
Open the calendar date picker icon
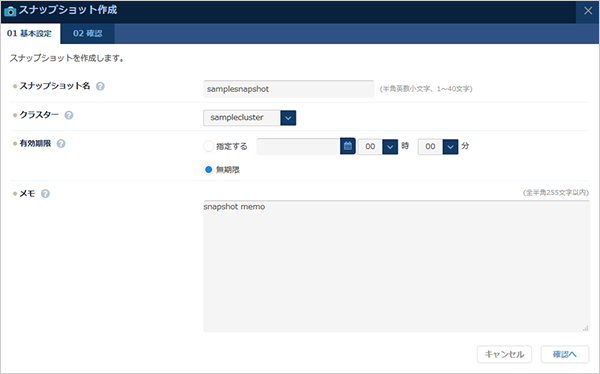point(347,146)
